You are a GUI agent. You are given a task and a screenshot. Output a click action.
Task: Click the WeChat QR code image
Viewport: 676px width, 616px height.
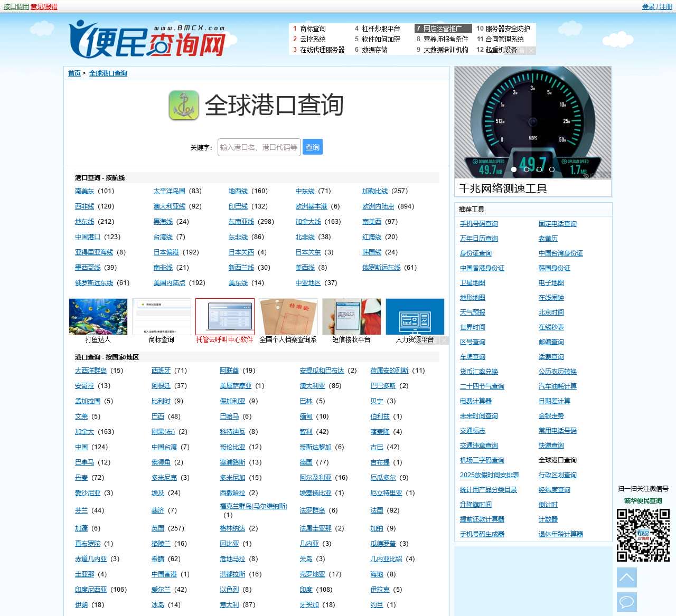(643, 535)
